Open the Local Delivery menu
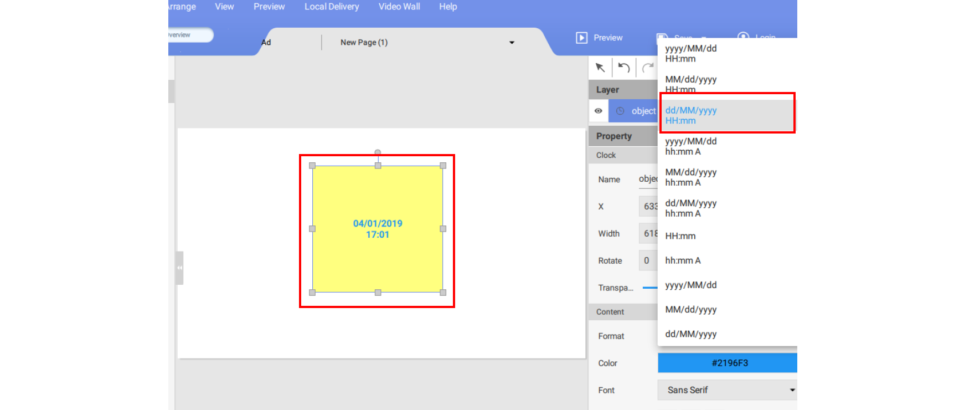Viewport: 980px width, 410px height. tap(332, 7)
